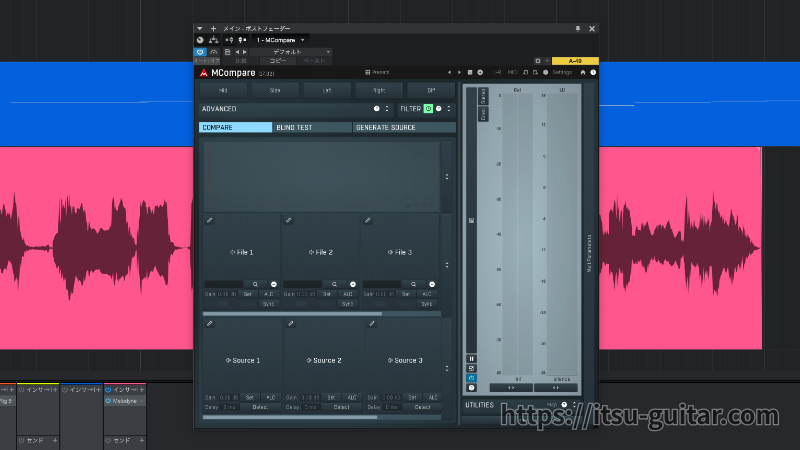Click the help icon in the FILTER panel
The width and height of the screenshot is (800, 450).
(439, 109)
